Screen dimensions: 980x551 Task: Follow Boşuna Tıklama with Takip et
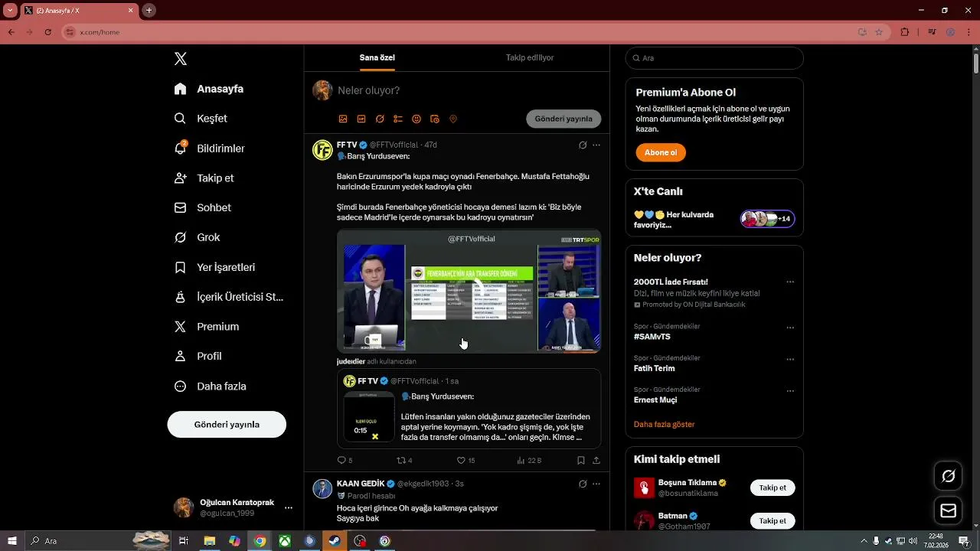click(773, 487)
